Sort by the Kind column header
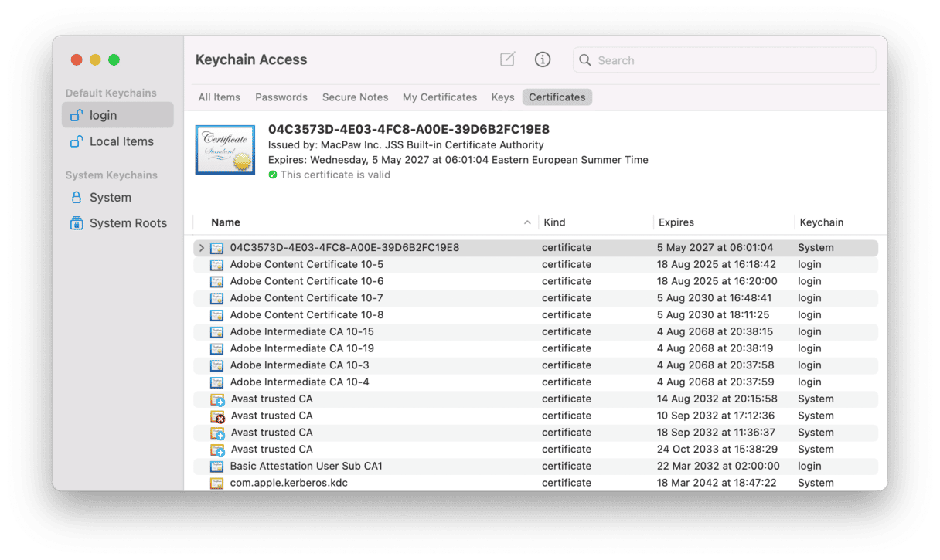This screenshot has height=560, width=940. coord(554,222)
